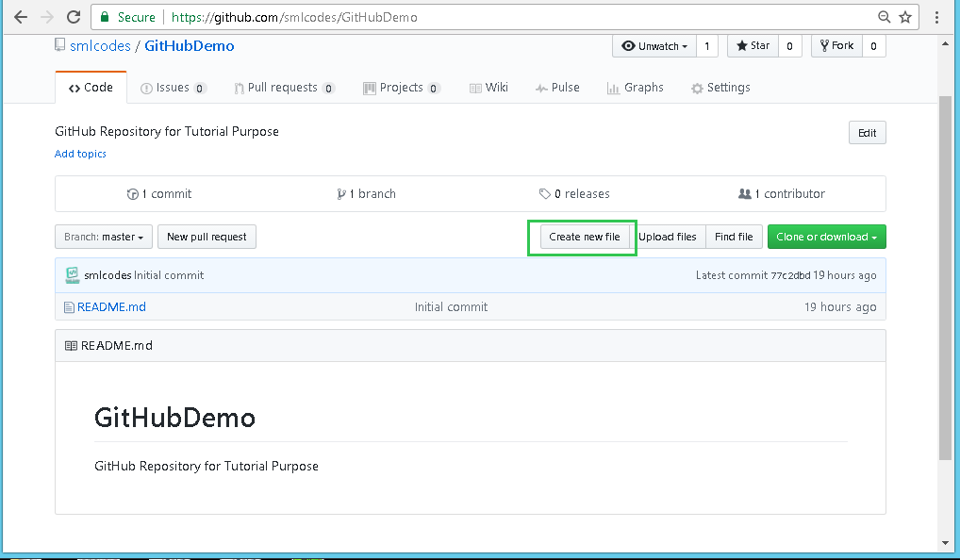Expand the Unwatch dropdown
The width and height of the screenshot is (960, 560).
[655, 45]
